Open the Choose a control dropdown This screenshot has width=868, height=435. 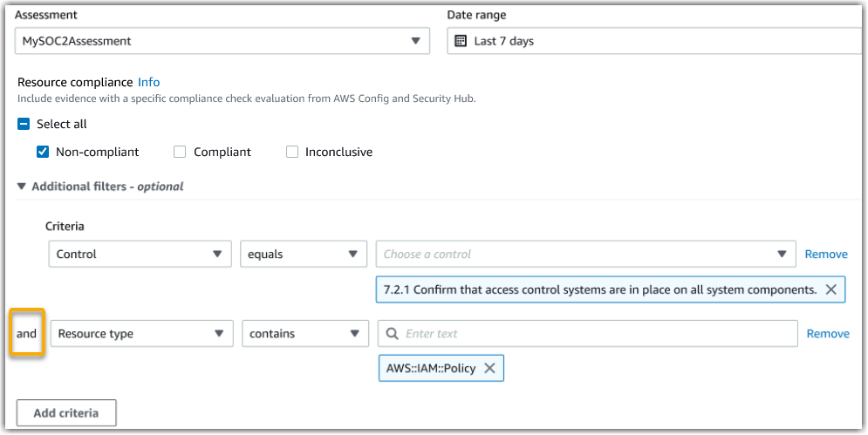click(x=585, y=255)
